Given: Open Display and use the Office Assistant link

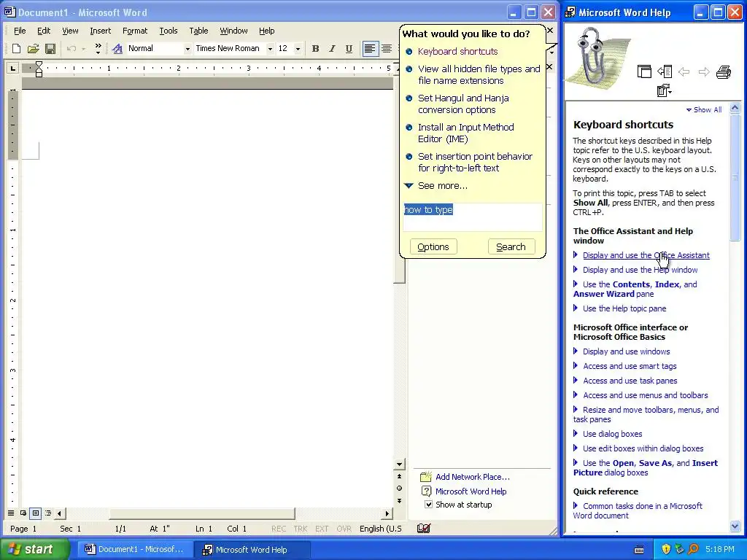Looking at the screenshot, I should tap(646, 255).
